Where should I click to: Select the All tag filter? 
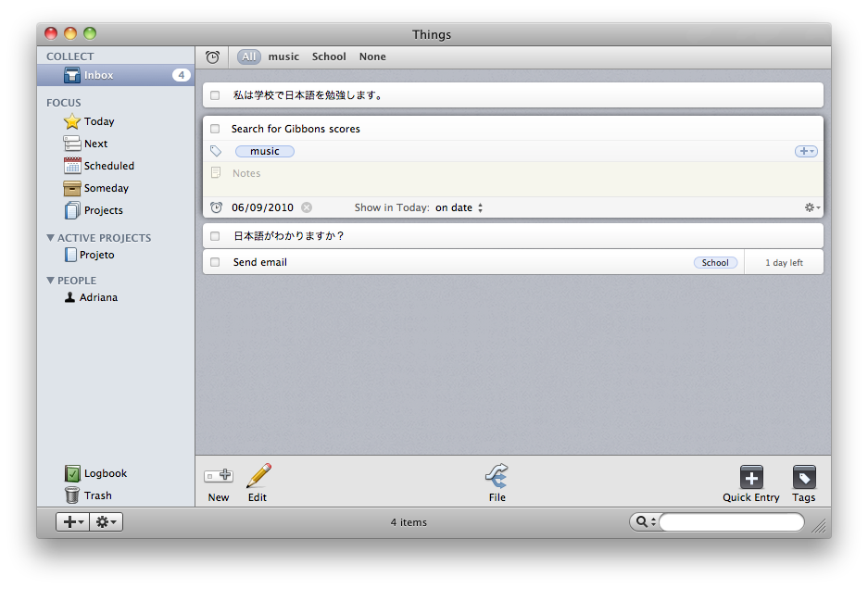[x=249, y=56]
